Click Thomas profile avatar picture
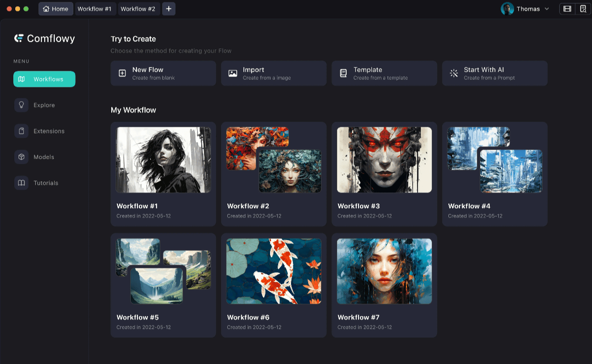Viewport: 592px width, 364px height. click(507, 9)
